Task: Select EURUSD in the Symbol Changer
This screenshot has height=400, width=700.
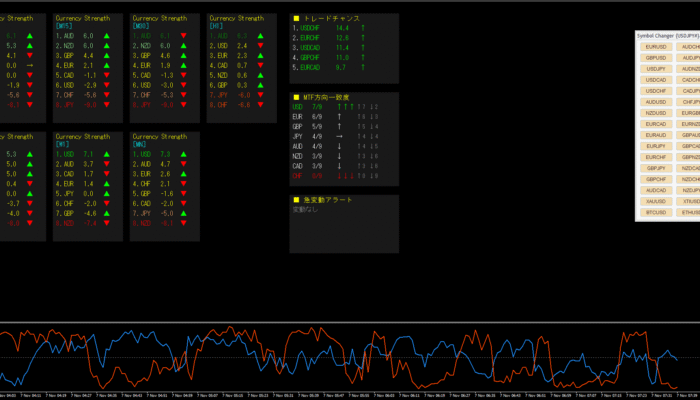Action: click(656, 47)
